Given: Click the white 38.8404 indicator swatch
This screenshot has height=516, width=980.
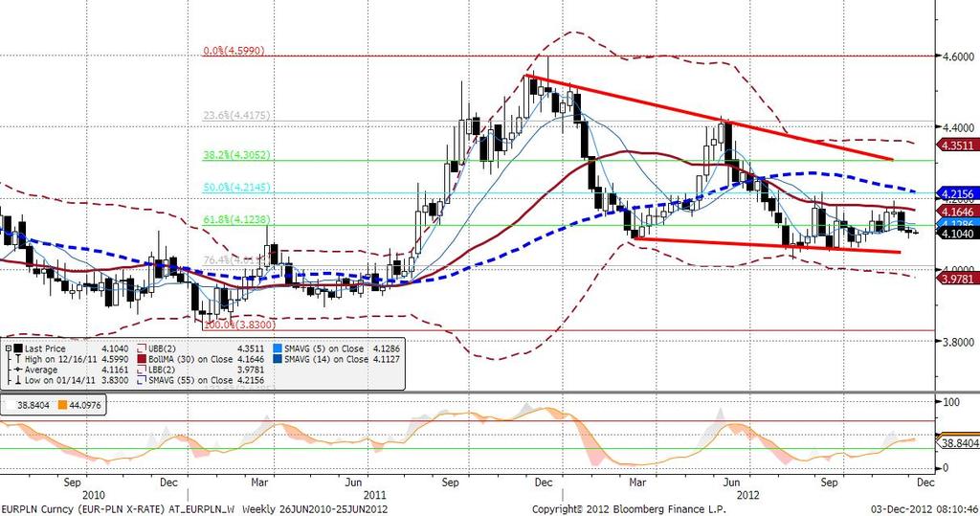Looking at the screenshot, I should (x=10, y=405).
